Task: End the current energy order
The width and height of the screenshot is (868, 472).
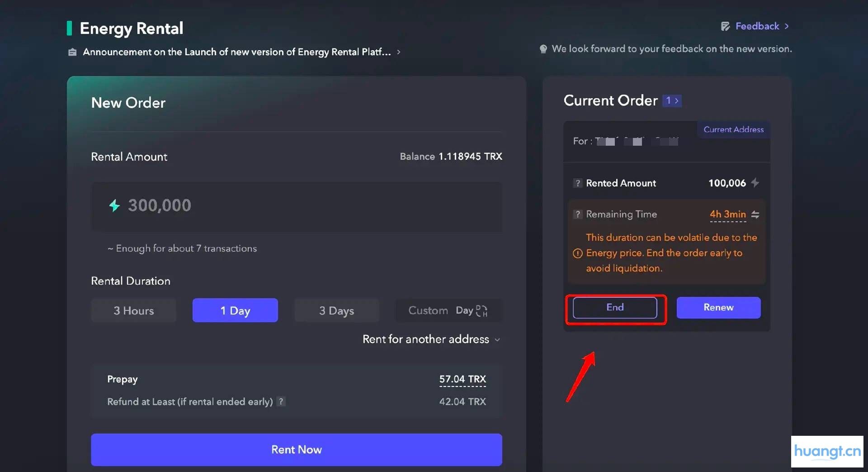Action: pos(615,308)
